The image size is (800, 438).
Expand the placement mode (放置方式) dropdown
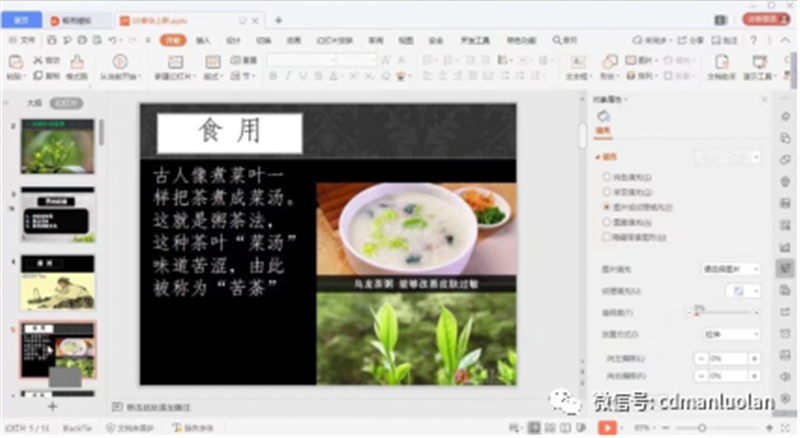pos(730,334)
